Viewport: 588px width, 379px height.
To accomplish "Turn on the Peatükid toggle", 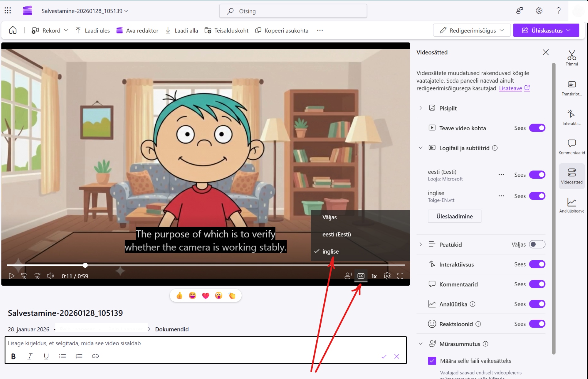I will point(537,244).
